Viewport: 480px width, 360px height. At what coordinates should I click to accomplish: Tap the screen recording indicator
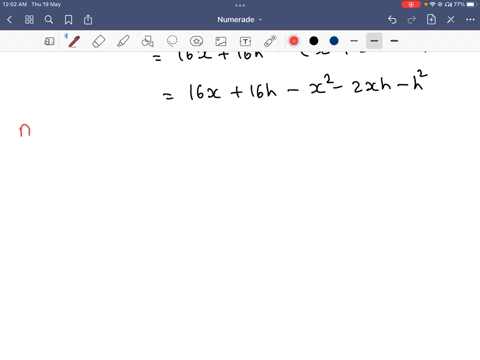click(x=411, y=4)
